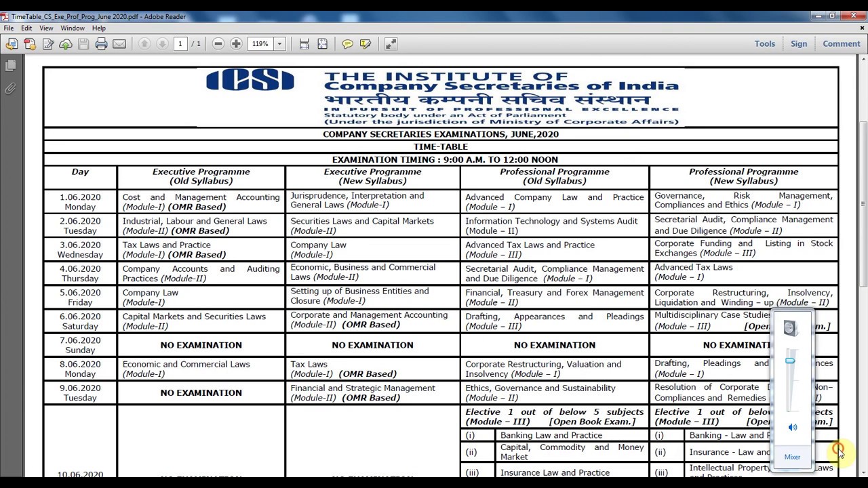This screenshot has height=488, width=868.
Task: Print the document using printer icon
Action: click(x=102, y=44)
